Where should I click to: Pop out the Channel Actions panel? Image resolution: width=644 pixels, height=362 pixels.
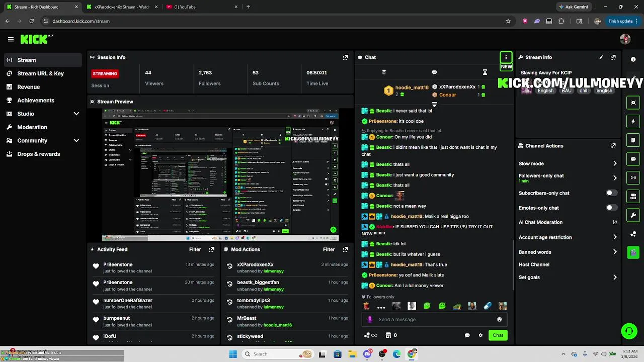click(613, 146)
